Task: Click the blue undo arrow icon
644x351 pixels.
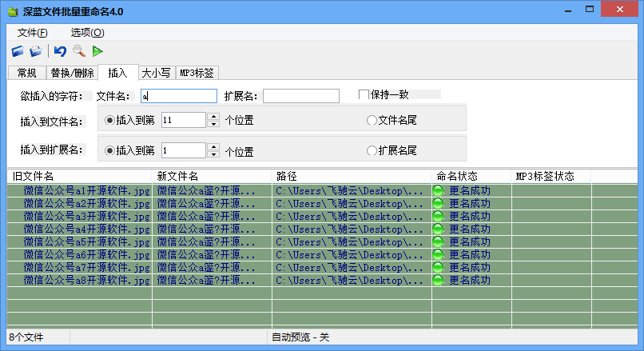Action: (x=60, y=51)
